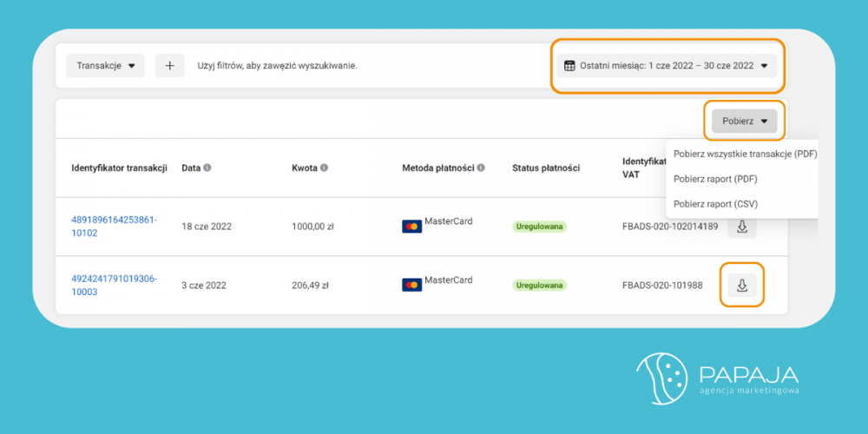The width and height of the screenshot is (868, 434).
Task: Click the calendar icon in the date selector
Action: 569,66
